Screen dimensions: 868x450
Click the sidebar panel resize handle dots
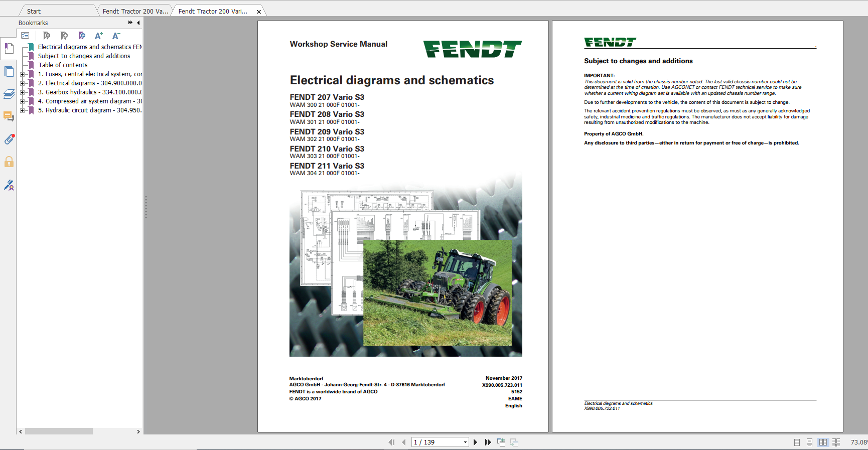click(146, 207)
